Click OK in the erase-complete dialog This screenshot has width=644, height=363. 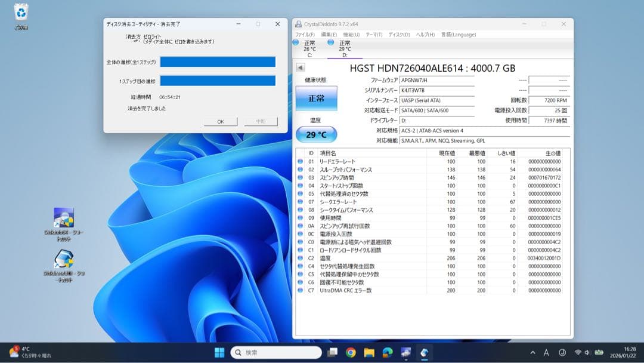220,121
